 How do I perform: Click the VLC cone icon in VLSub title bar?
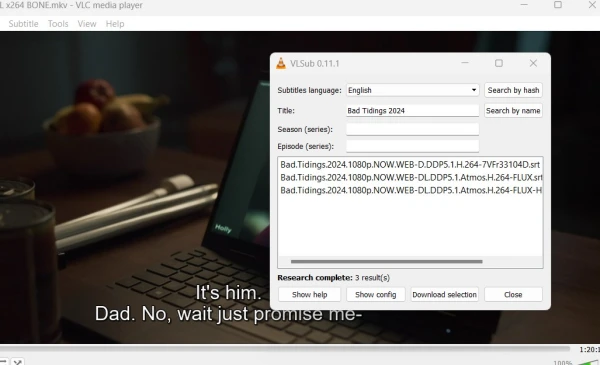tap(281, 64)
